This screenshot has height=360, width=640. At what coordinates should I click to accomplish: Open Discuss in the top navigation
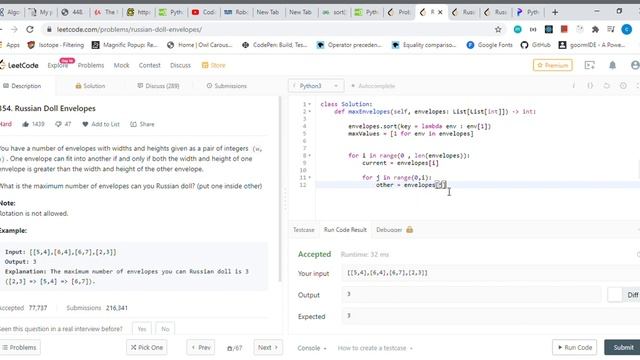(x=180, y=65)
